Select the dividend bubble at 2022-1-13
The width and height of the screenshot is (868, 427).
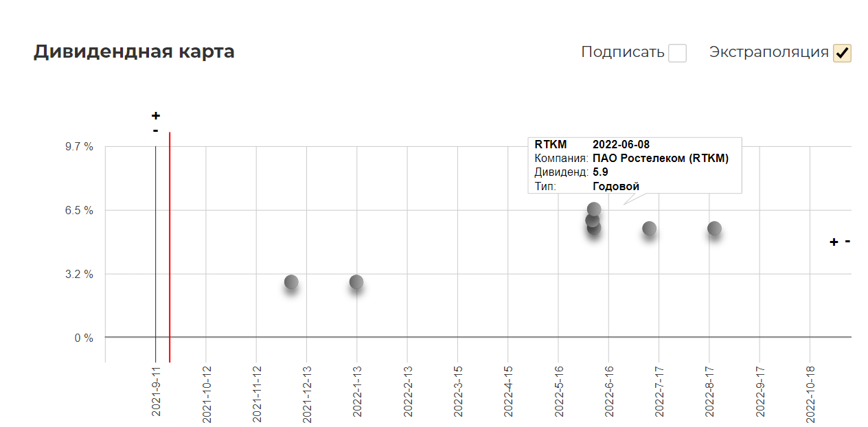coord(356,282)
